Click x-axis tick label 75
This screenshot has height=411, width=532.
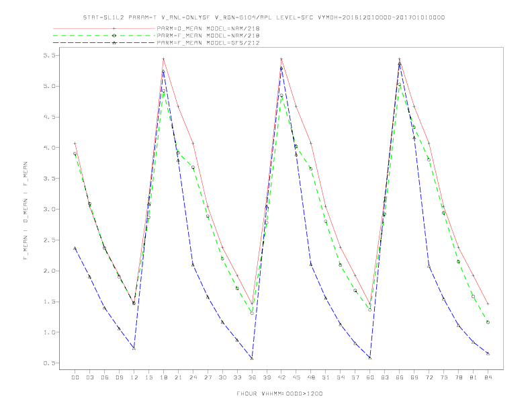[444, 377]
